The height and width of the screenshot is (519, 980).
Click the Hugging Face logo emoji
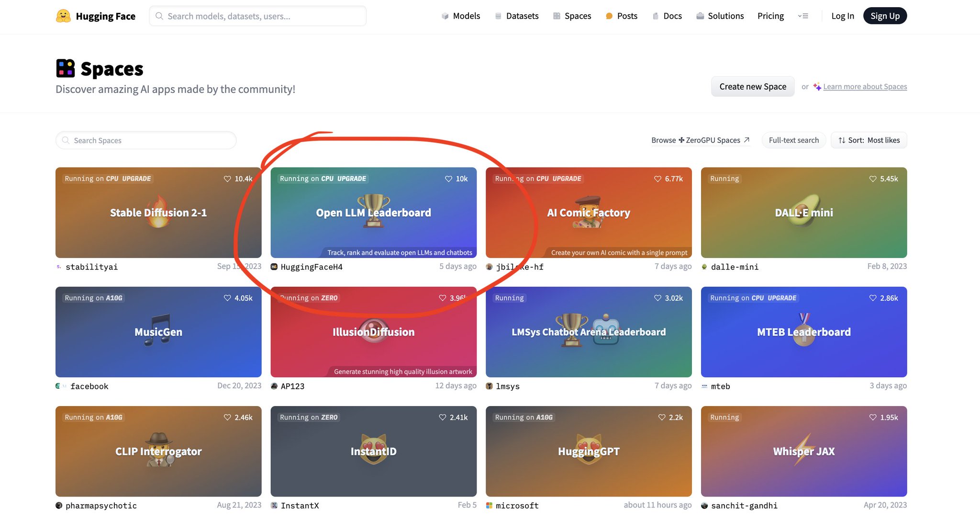click(63, 16)
